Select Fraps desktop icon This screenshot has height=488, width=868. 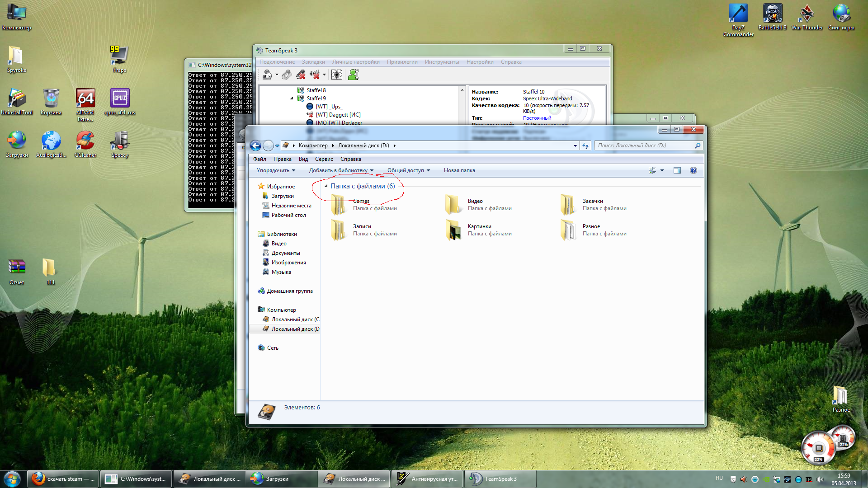tap(119, 59)
